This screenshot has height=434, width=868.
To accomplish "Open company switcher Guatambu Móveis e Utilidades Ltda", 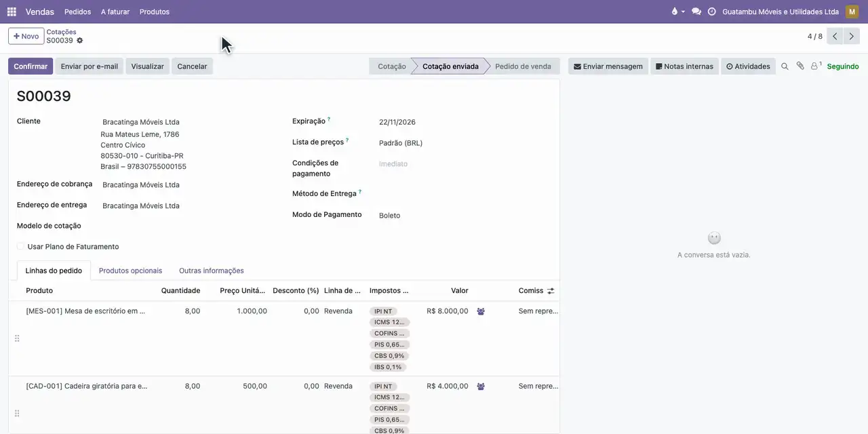I will coord(781,12).
